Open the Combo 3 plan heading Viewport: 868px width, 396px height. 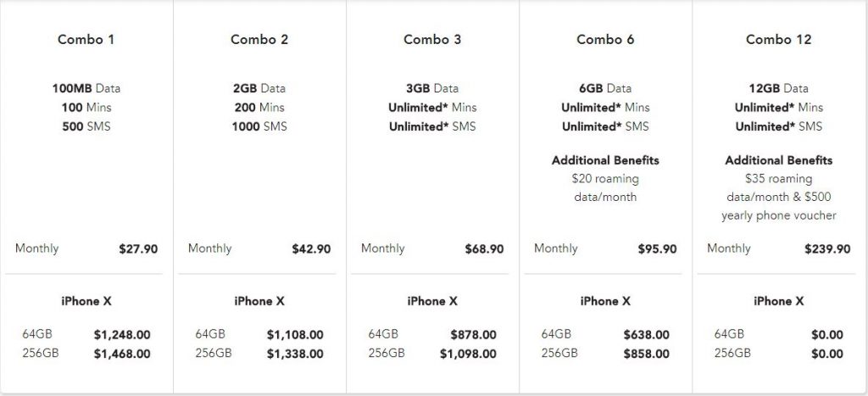pos(432,40)
